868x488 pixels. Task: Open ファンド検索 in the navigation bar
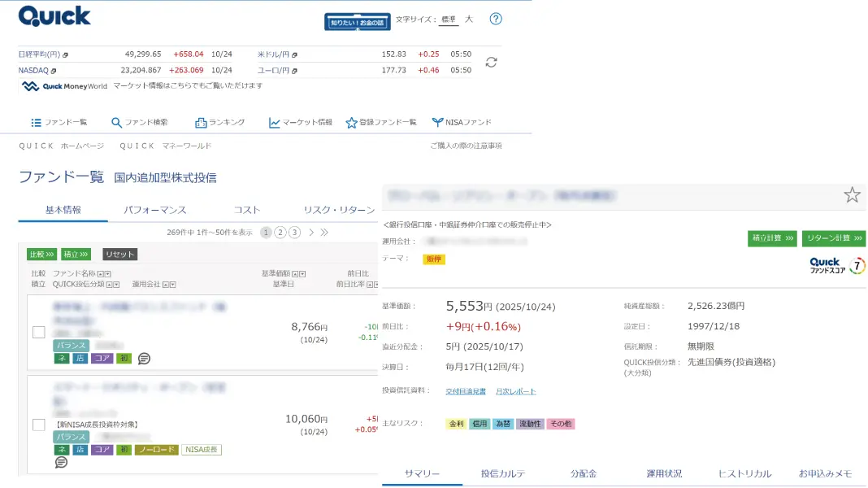click(140, 123)
